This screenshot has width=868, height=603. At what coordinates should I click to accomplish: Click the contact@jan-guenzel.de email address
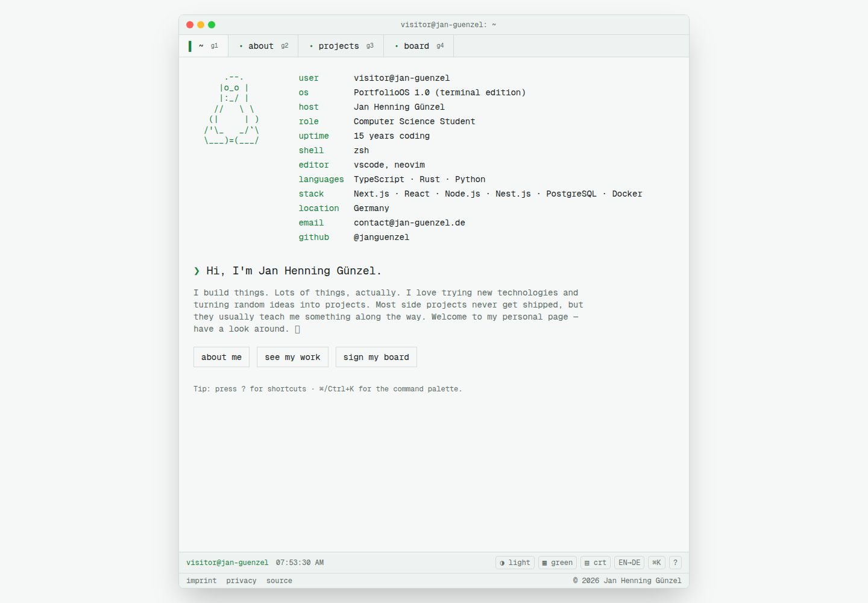[x=409, y=223]
